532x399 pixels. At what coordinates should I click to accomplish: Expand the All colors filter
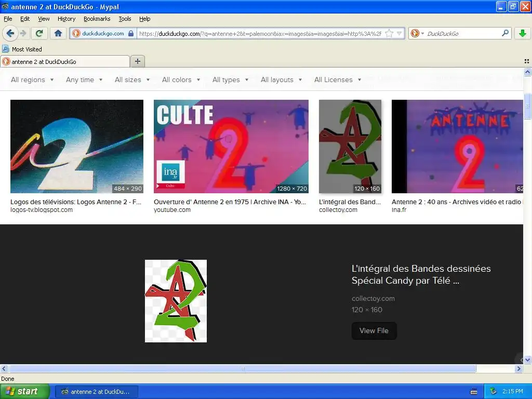point(181,79)
